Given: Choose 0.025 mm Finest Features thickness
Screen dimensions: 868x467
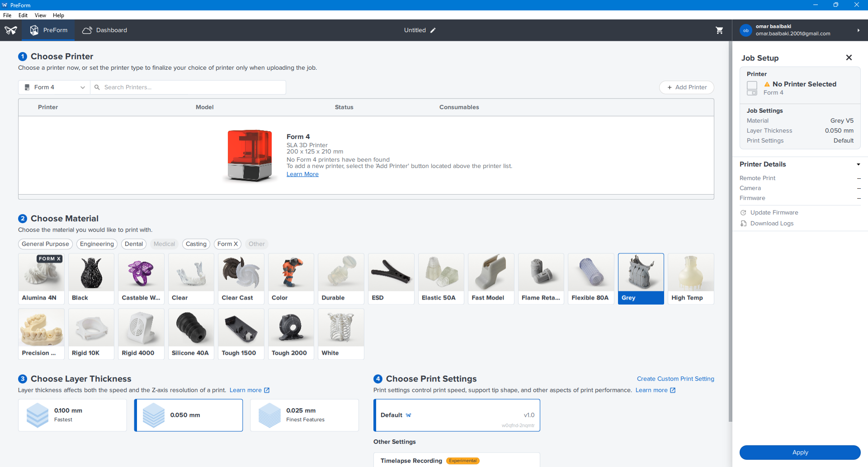Looking at the screenshot, I should (x=304, y=415).
